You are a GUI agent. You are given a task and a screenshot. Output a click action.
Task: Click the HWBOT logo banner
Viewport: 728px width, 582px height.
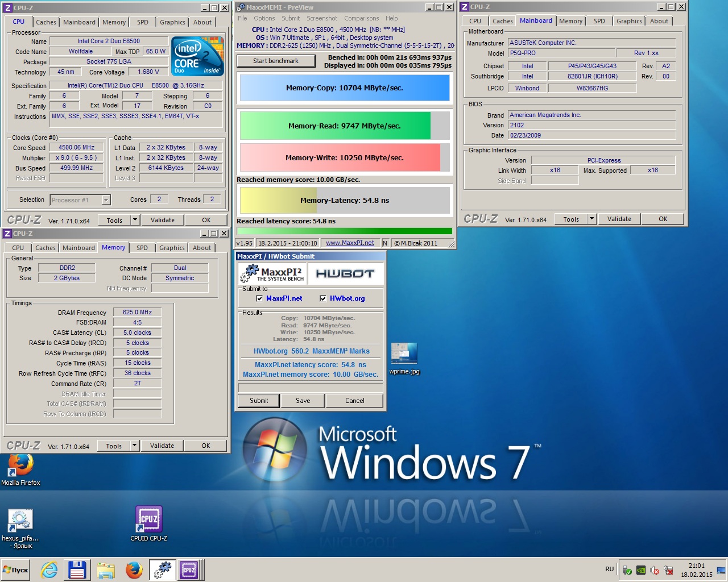click(x=345, y=274)
